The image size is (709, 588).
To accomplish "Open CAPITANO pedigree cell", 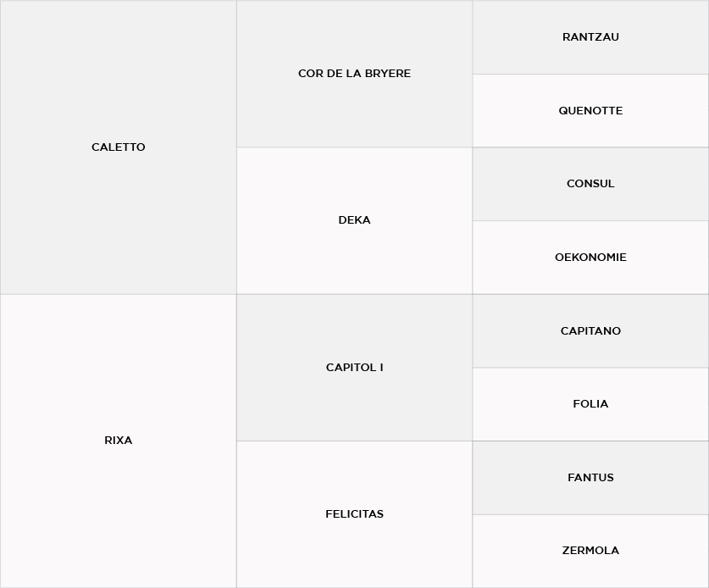I will pos(590,331).
